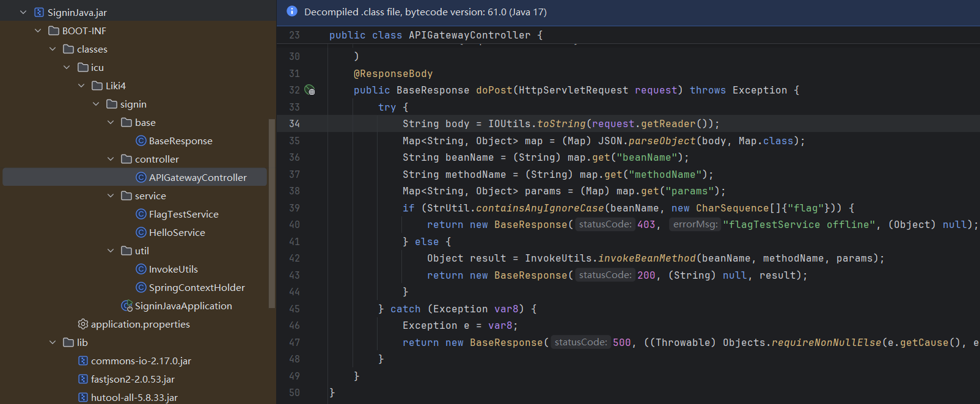Click the BOOT-INF folder icon
Image resolution: width=980 pixels, height=404 pixels.
[x=54, y=31]
